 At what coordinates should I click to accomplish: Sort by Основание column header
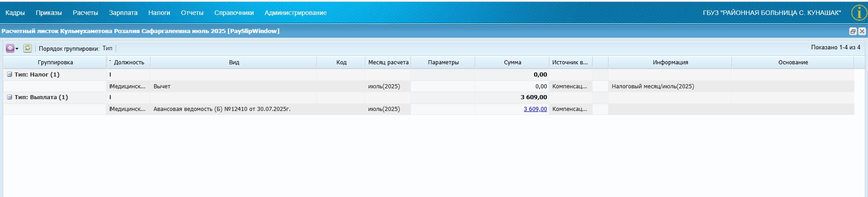click(793, 62)
